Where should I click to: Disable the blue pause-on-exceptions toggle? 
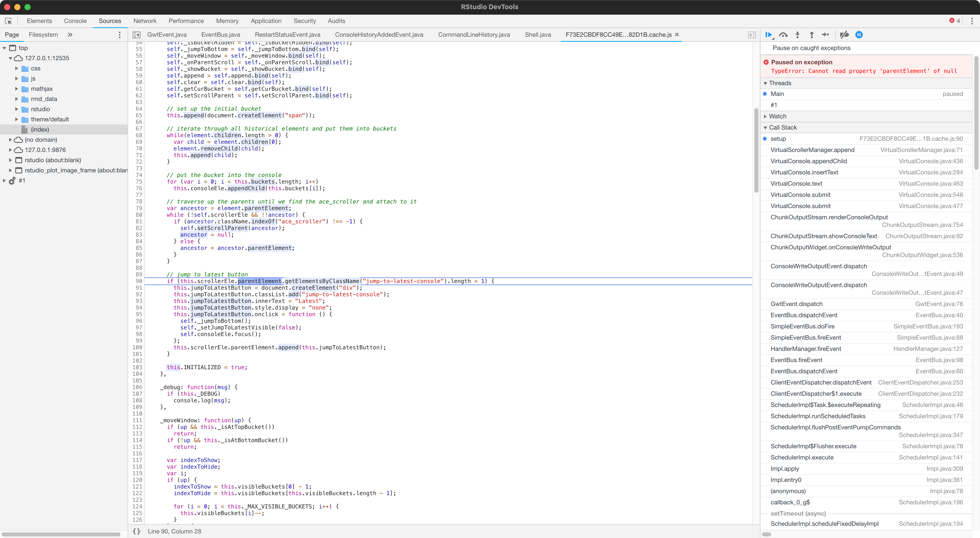(859, 35)
